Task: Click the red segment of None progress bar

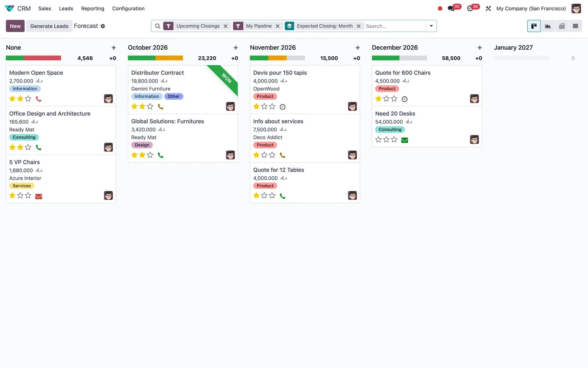Action: pyautogui.click(x=43, y=58)
